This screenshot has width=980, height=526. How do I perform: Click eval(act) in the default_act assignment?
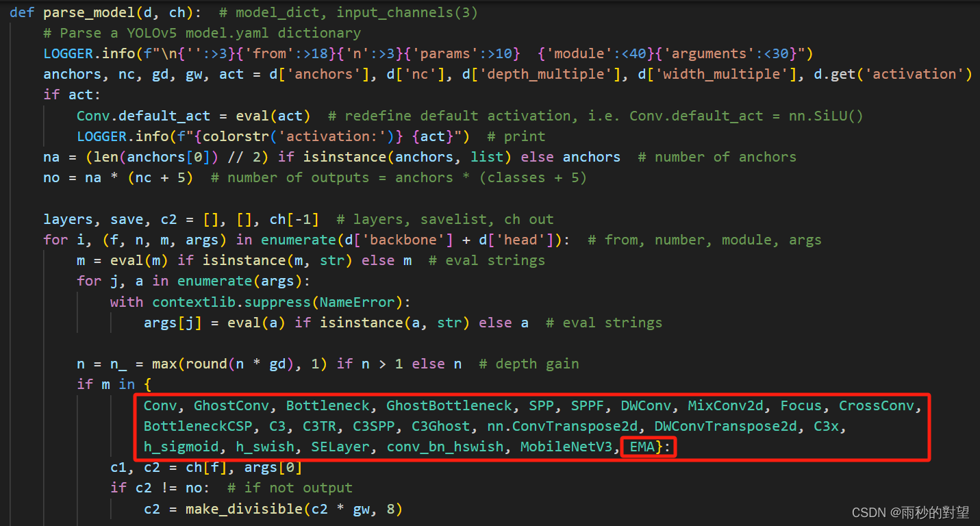click(273, 116)
